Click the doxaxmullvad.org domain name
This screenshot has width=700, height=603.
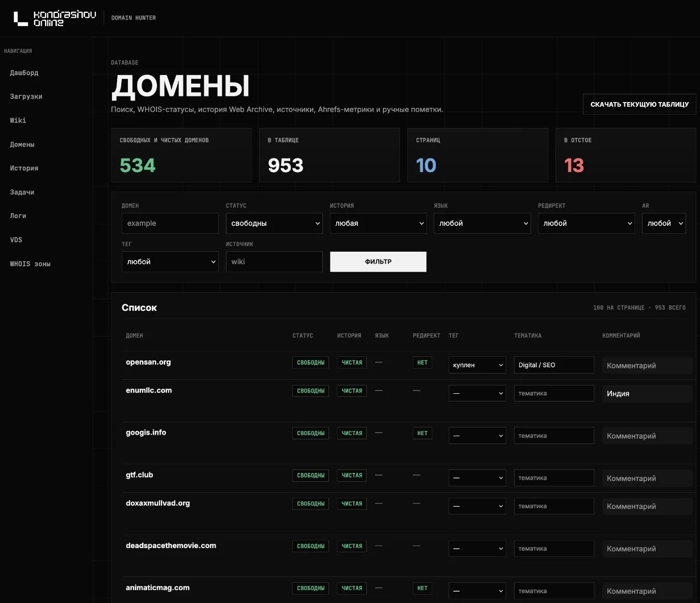pyautogui.click(x=158, y=503)
